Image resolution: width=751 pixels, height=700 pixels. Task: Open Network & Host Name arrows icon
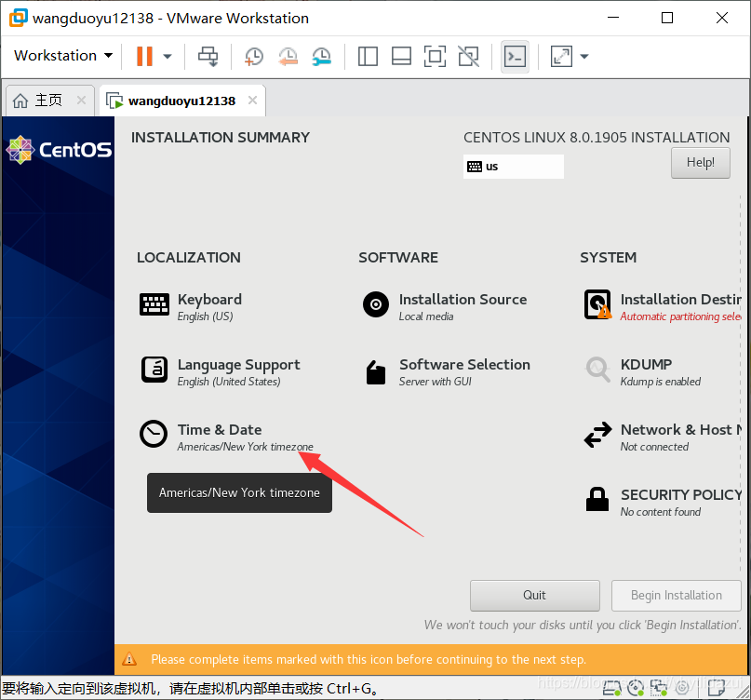tap(597, 435)
